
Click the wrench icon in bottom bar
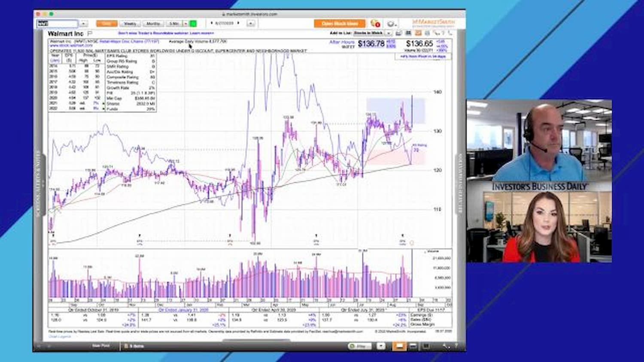point(445,346)
